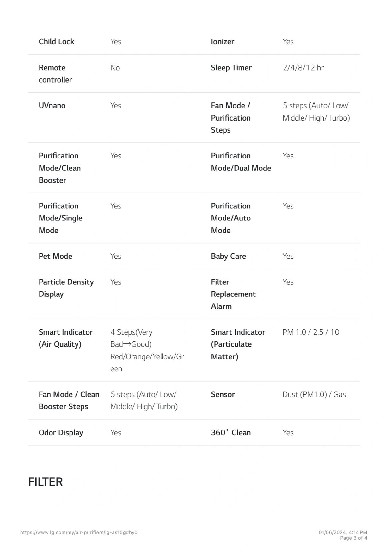Click the Ionizer specification label
Screen dimensions: 392x557
[x=222, y=41]
